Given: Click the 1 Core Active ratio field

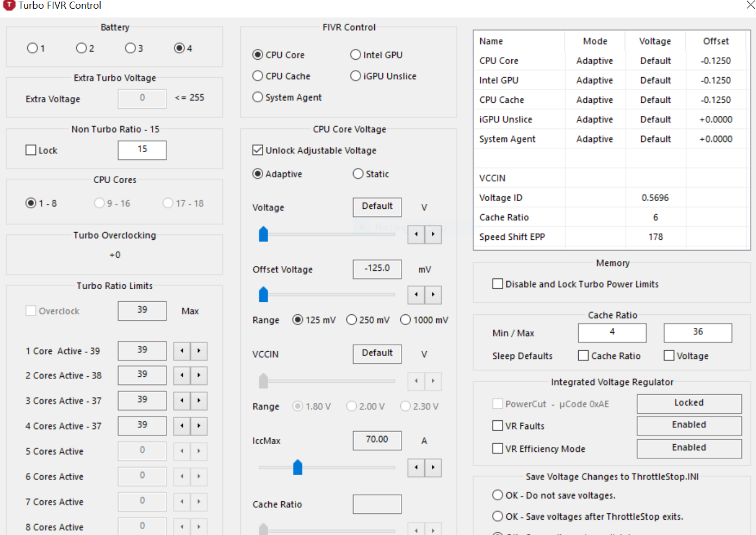Looking at the screenshot, I should tap(142, 351).
